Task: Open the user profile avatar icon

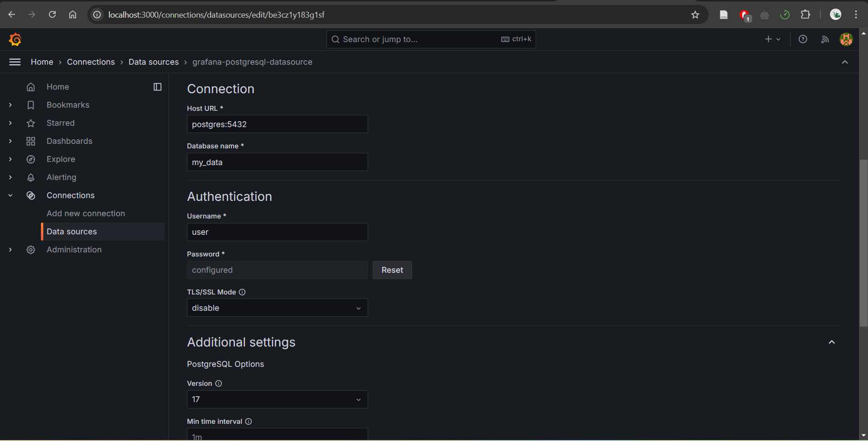Action: point(846,39)
